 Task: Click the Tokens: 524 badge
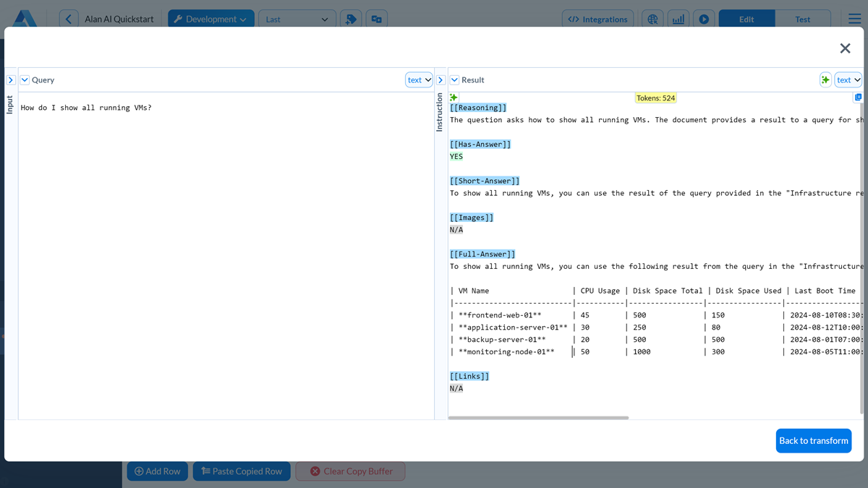coord(655,98)
